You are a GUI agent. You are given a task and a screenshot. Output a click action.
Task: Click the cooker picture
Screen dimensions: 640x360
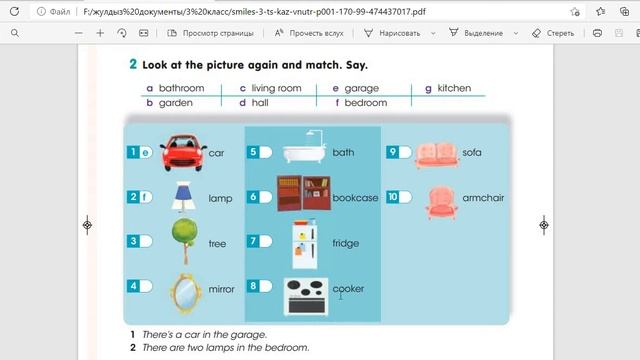point(306,297)
